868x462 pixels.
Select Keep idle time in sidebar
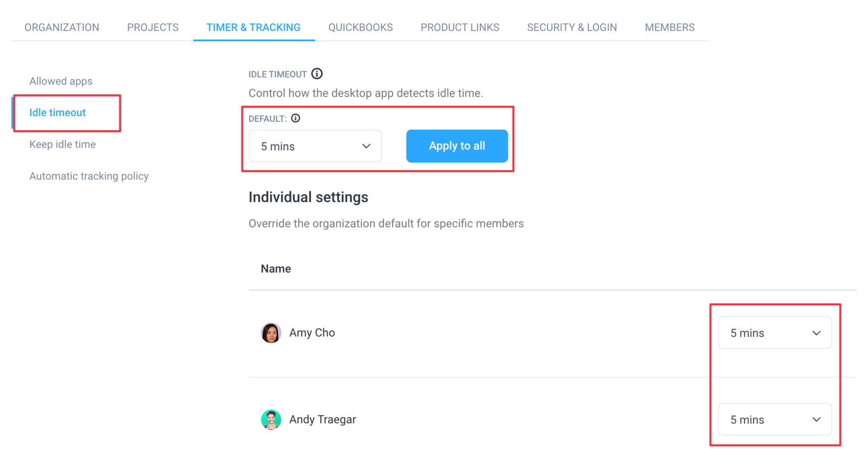pos(62,144)
